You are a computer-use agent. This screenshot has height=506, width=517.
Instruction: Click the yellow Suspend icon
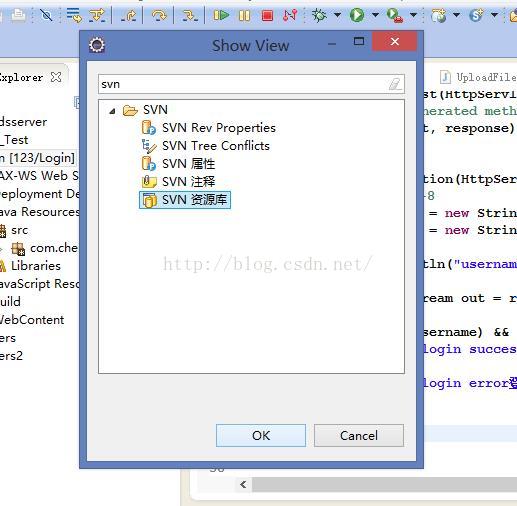(244, 15)
